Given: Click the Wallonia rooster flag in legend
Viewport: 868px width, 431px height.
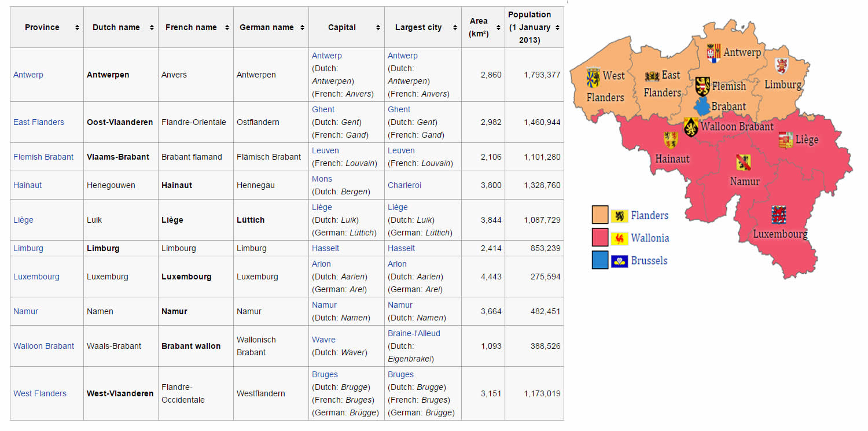Looking at the screenshot, I should 619,238.
